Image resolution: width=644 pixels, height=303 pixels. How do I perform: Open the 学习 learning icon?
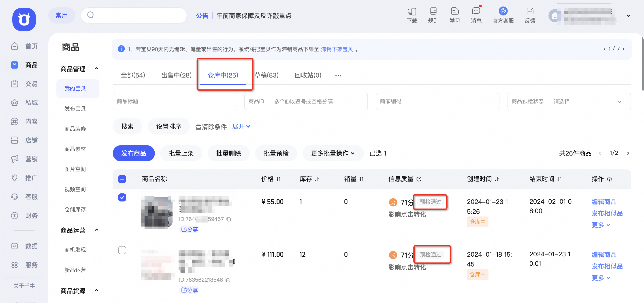(454, 15)
